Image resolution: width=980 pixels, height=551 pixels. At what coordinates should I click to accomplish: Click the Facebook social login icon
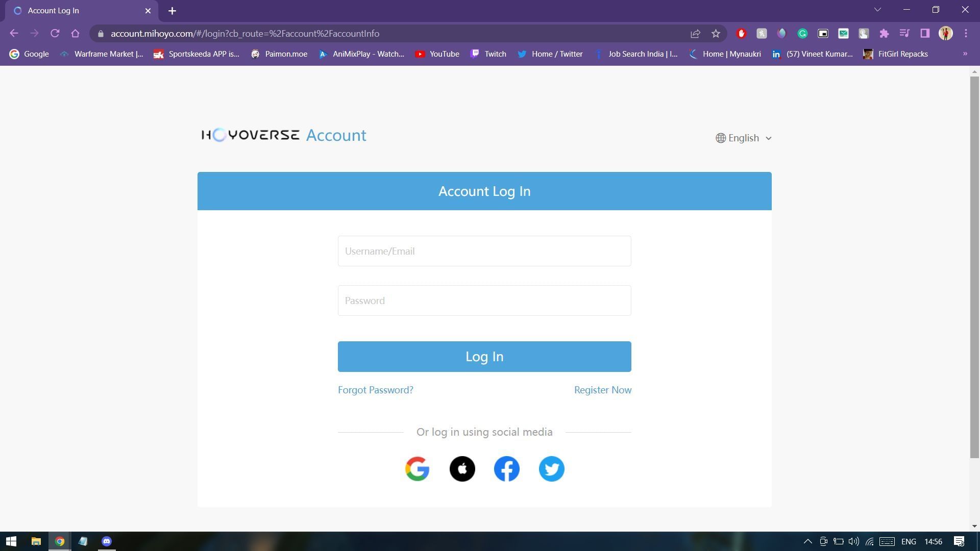507,468
